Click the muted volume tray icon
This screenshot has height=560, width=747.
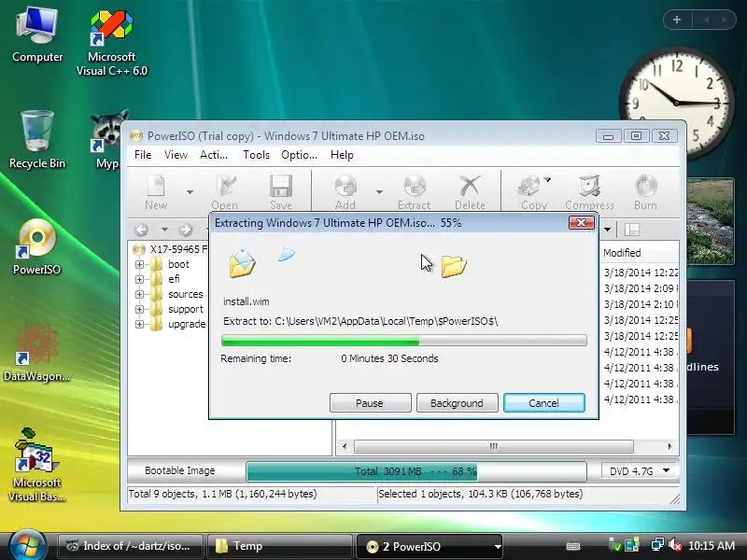point(675,545)
